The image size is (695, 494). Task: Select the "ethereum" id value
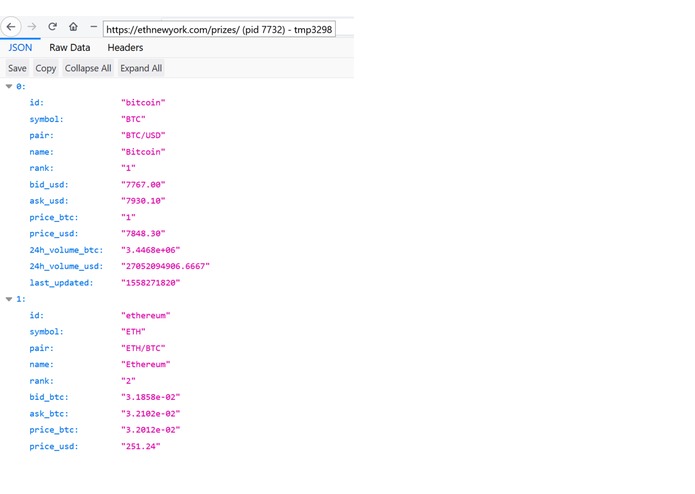click(x=146, y=315)
